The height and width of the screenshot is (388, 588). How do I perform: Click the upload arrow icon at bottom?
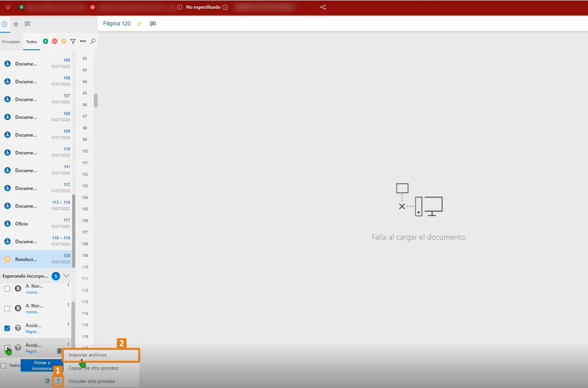58,381
